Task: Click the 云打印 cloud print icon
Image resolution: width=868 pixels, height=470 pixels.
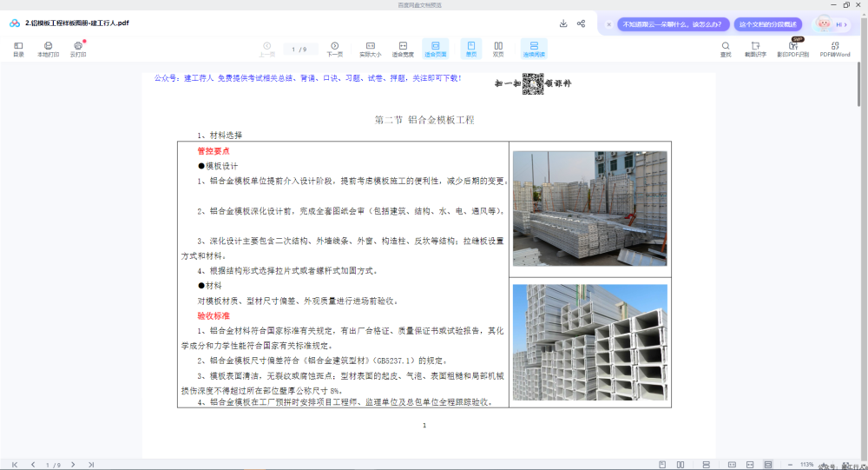Action: (x=78, y=49)
